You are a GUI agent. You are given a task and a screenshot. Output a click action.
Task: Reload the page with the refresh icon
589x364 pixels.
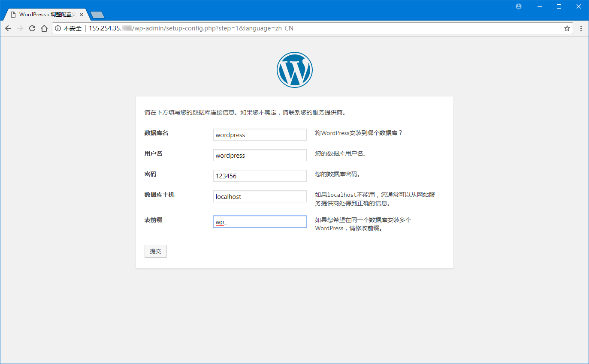(32, 28)
